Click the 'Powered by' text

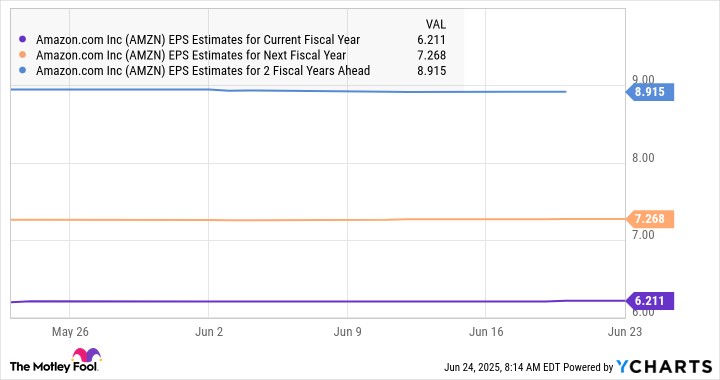point(588,368)
